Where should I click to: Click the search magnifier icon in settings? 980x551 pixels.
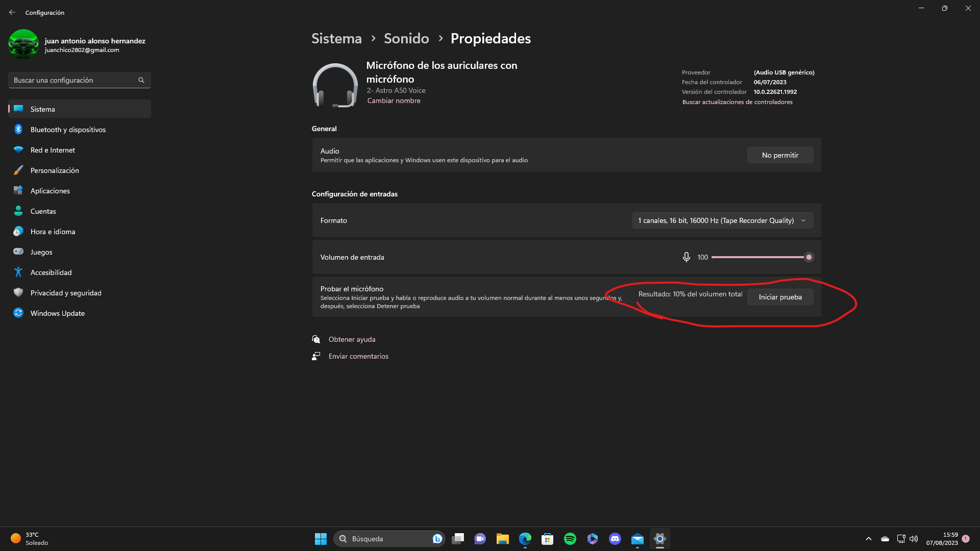click(141, 80)
